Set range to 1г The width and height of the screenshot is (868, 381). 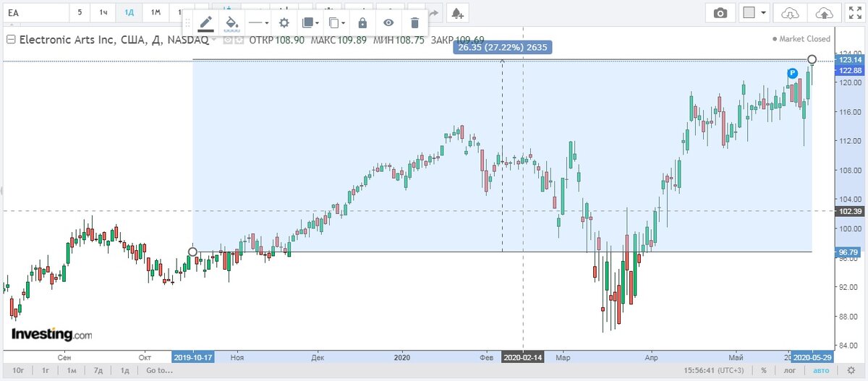45,371
